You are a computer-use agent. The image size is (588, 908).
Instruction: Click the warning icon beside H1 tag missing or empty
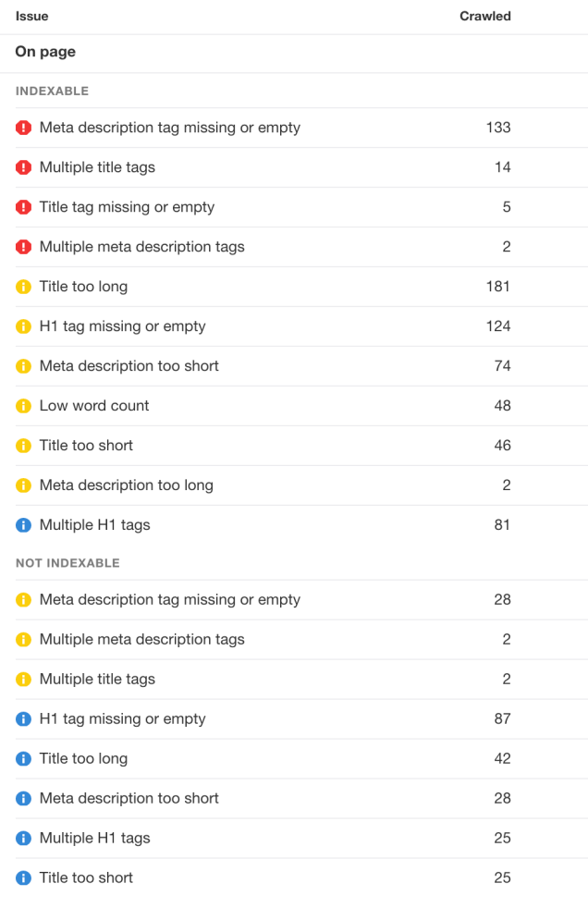[23, 326]
